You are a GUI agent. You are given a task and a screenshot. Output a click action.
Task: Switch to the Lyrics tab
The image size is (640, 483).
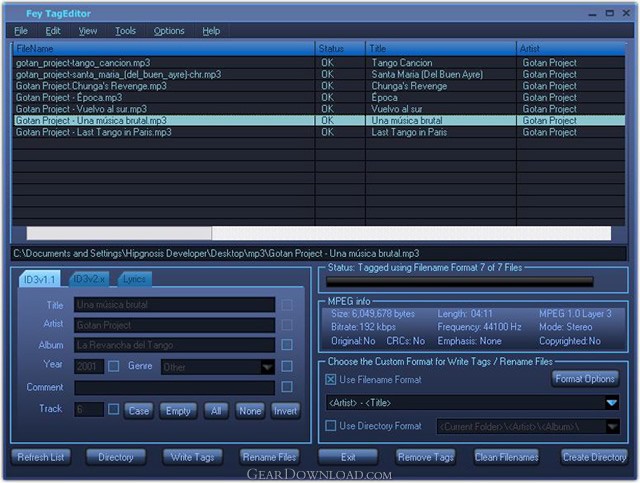(x=134, y=279)
